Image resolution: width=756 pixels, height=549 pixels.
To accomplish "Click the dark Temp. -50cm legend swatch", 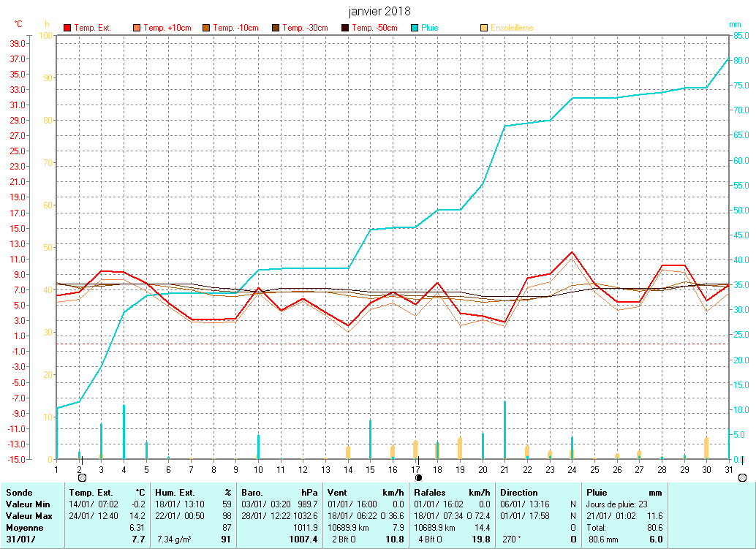I will (x=345, y=28).
